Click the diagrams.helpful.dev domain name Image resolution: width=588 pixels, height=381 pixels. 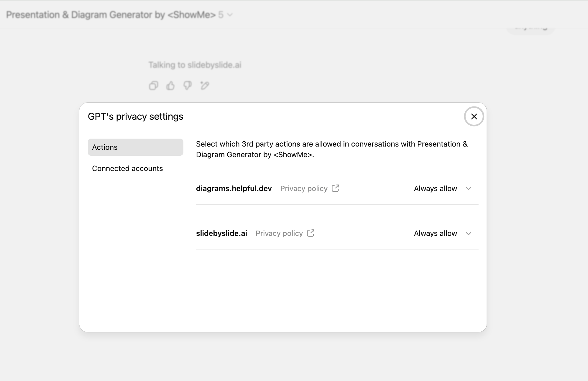point(234,189)
